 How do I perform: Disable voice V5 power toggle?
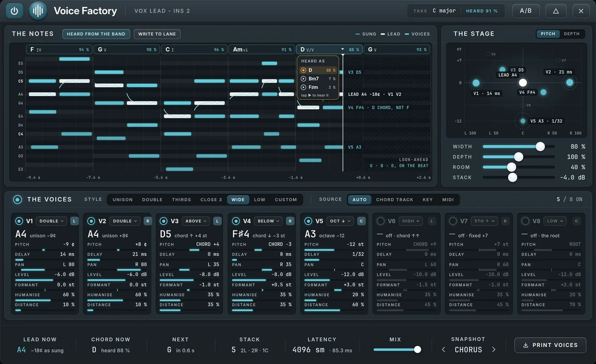(308, 221)
